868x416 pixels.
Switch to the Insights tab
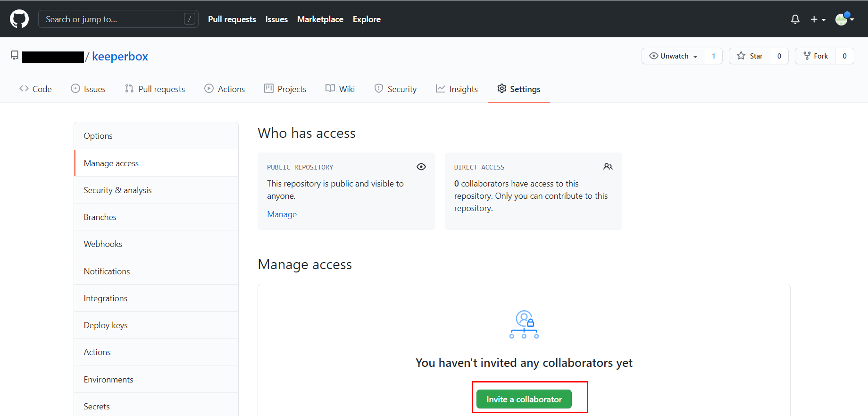click(457, 89)
